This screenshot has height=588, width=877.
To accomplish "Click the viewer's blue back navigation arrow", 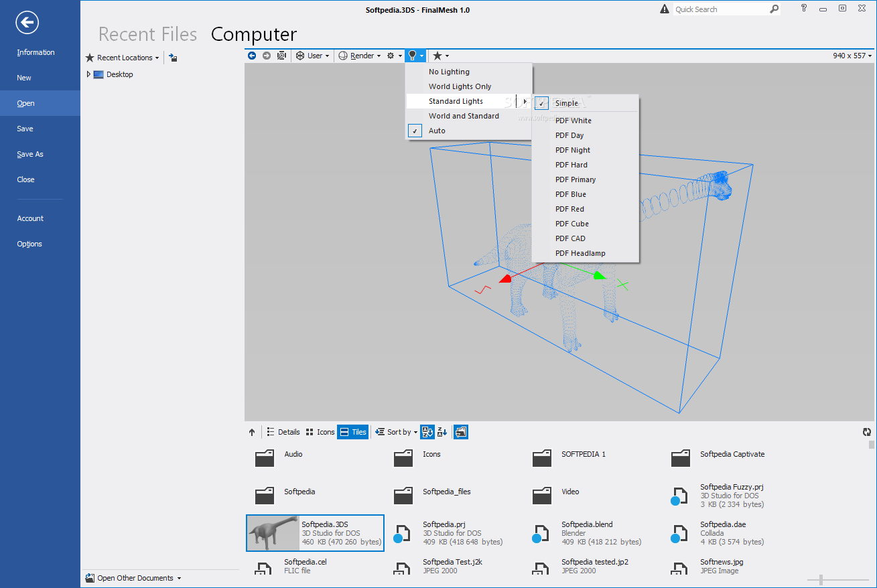I will (x=252, y=56).
